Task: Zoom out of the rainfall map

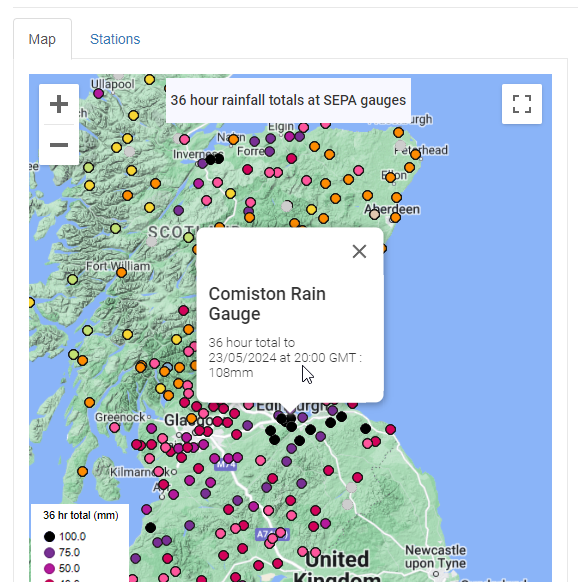Action: coord(59,145)
